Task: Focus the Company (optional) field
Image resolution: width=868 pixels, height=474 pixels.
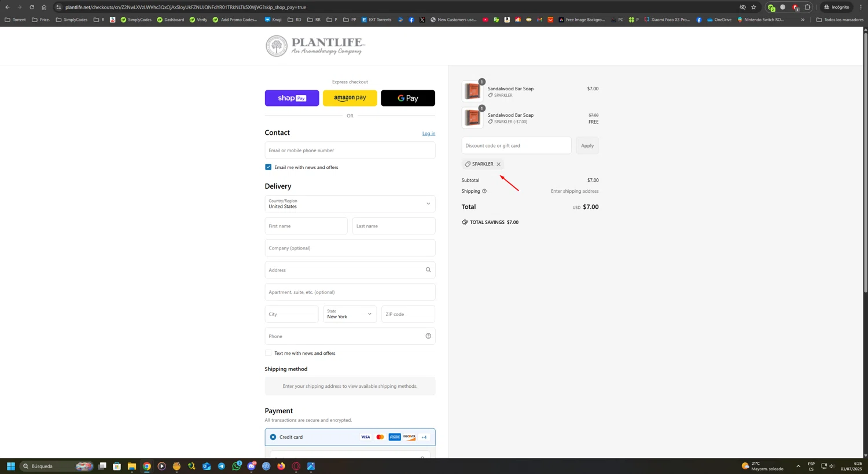Action: click(350, 248)
